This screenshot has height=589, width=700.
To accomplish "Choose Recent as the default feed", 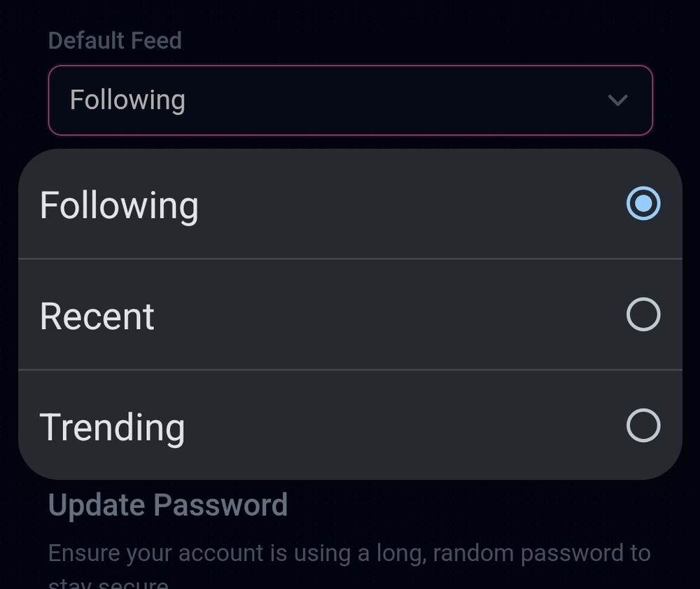I will 350,314.
